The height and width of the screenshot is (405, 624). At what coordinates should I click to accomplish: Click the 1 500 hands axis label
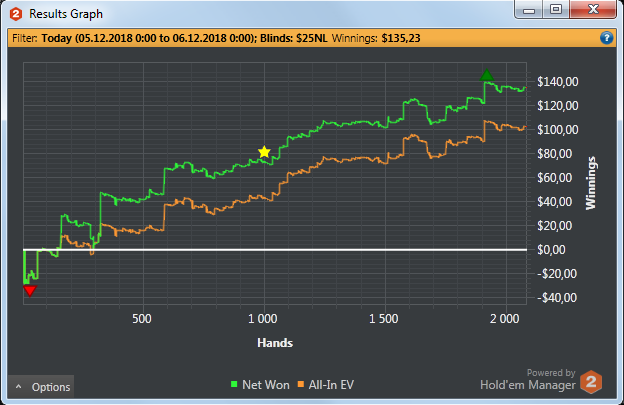(x=384, y=319)
